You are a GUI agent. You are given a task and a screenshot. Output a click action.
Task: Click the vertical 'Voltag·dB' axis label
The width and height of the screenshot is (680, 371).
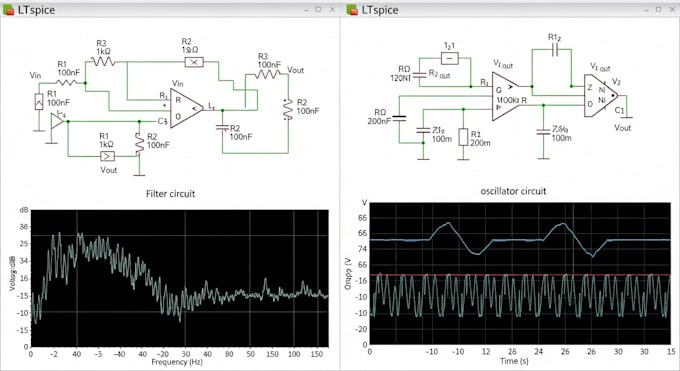(12, 273)
